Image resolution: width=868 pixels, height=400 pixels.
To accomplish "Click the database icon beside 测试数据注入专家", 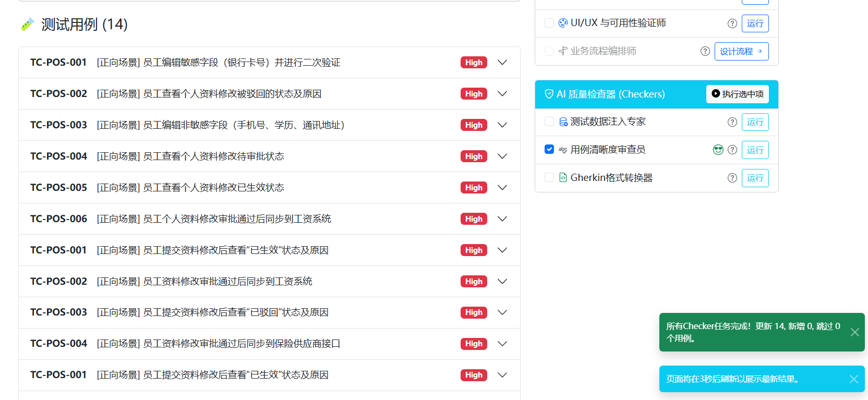I will coord(563,122).
